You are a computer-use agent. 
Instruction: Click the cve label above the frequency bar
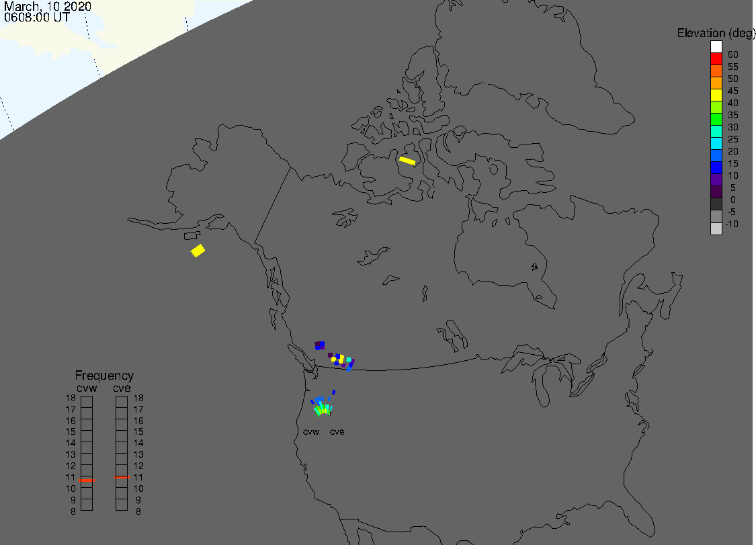click(x=122, y=388)
